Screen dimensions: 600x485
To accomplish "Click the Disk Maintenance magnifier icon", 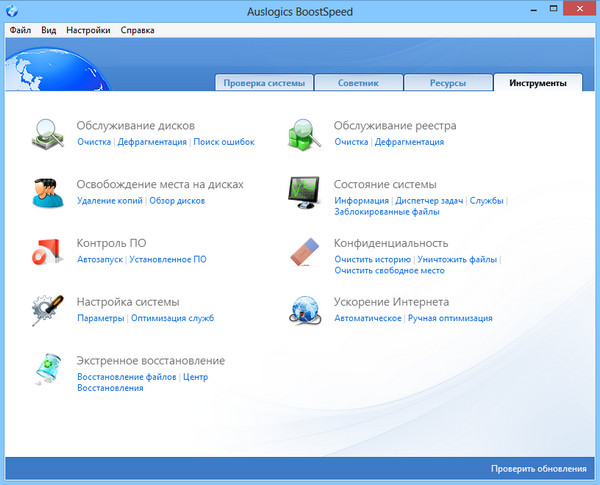I will 47,133.
